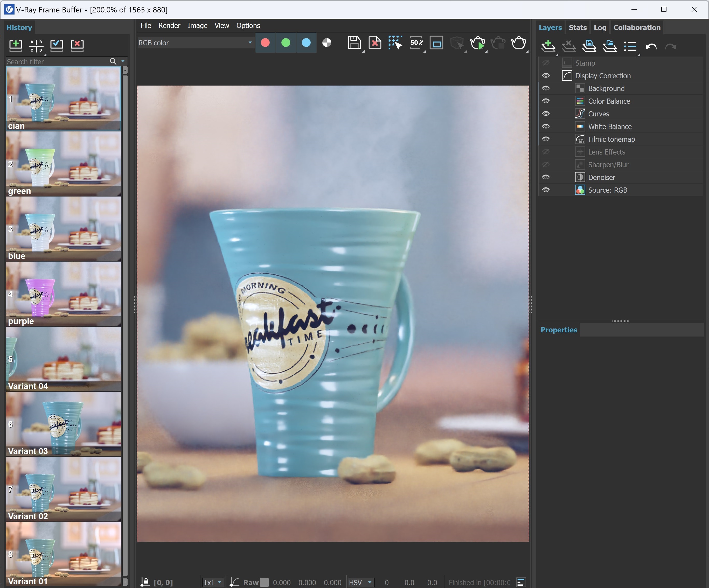Hide the Color Balance layer

coord(547,101)
